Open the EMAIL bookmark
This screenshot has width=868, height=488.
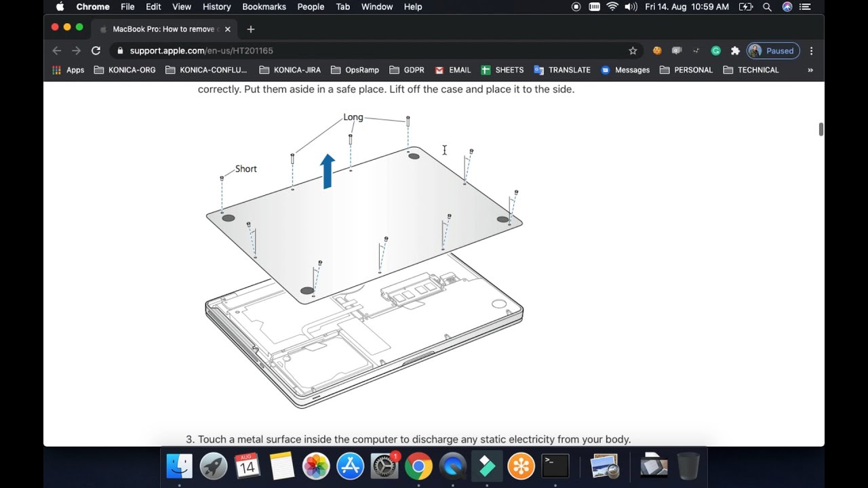coord(452,70)
